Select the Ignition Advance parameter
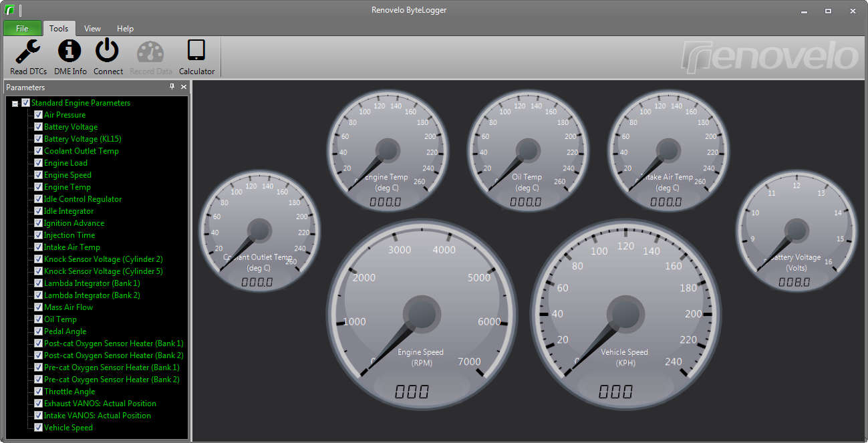Image resolution: width=868 pixels, height=443 pixels. pos(74,223)
